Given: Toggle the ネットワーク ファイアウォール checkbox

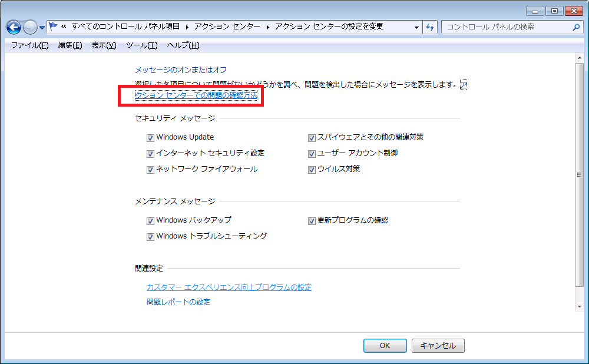Looking at the screenshot, I should (150, 170).
